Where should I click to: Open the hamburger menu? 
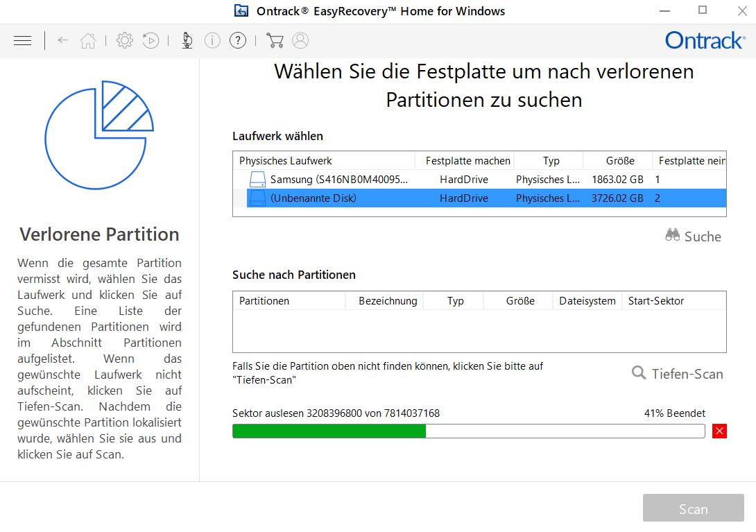(22, 40)
